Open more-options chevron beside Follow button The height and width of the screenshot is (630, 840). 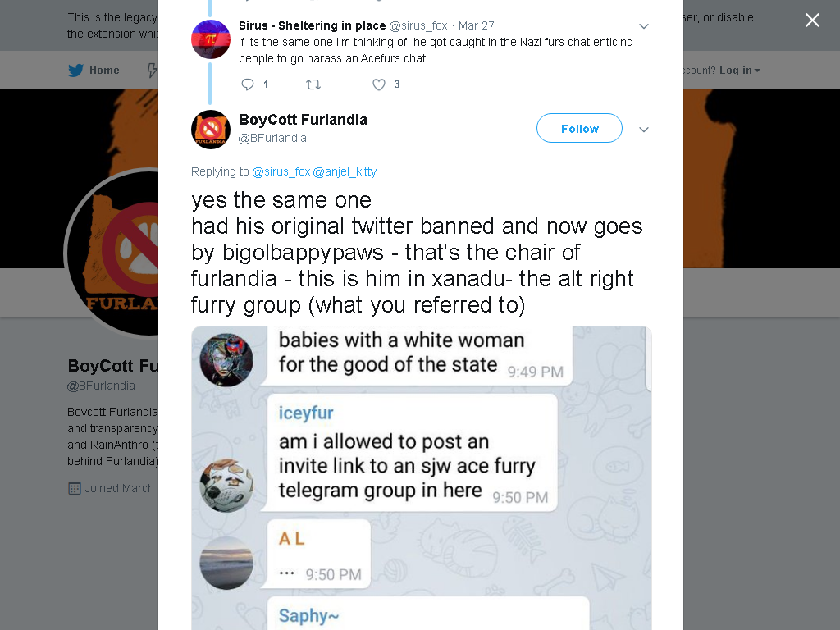(644, 129)
